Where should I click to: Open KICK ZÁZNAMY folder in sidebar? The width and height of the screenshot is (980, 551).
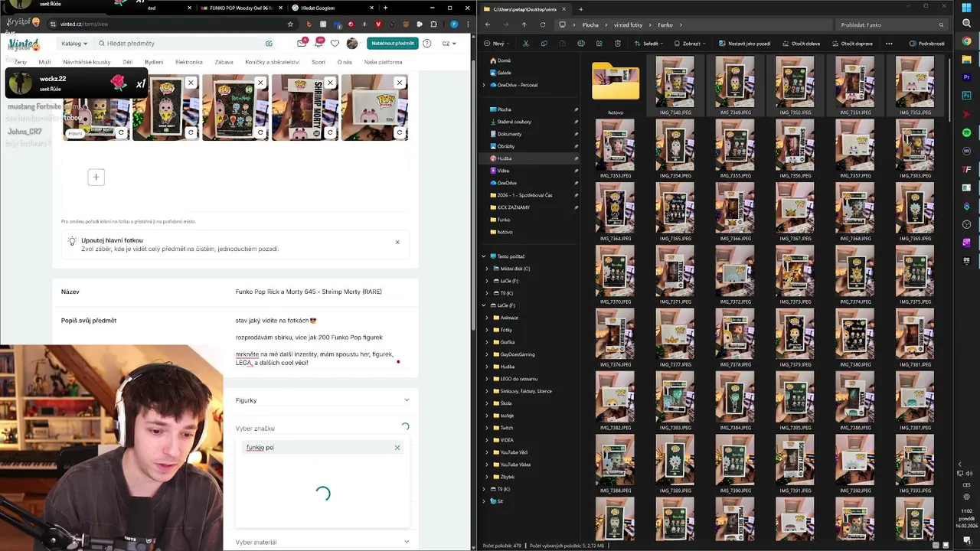coord(513,207)
